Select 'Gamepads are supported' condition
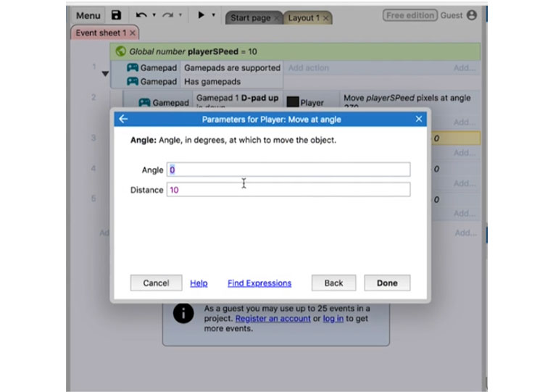 [x=232, y=67]
